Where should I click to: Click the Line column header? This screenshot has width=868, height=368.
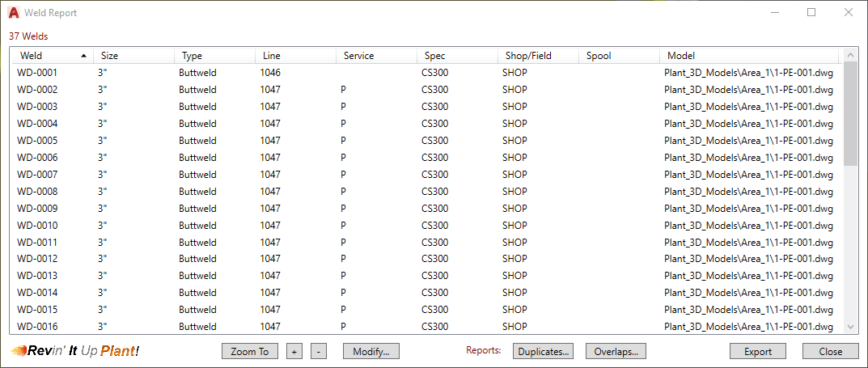(295, 56)
